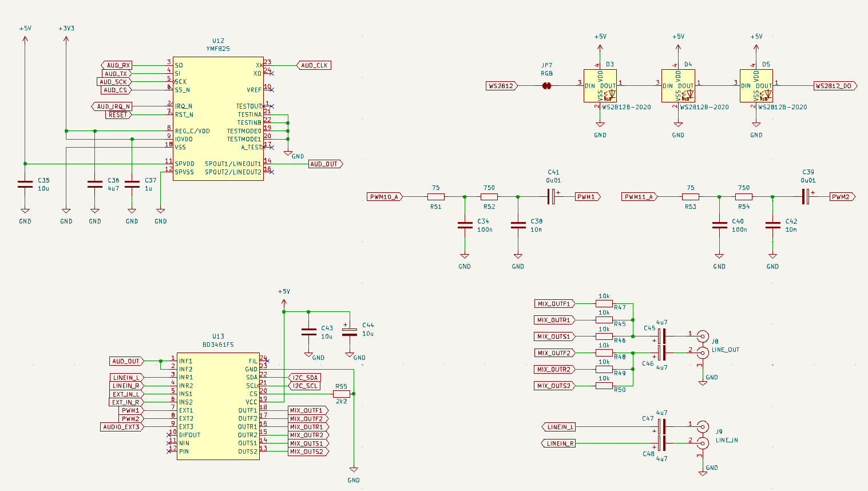The width and height of the screenshot is (868, 491).
Task: Click AUD_OUT label at U13 INF1 pin
Action: [x=126, y=361]
